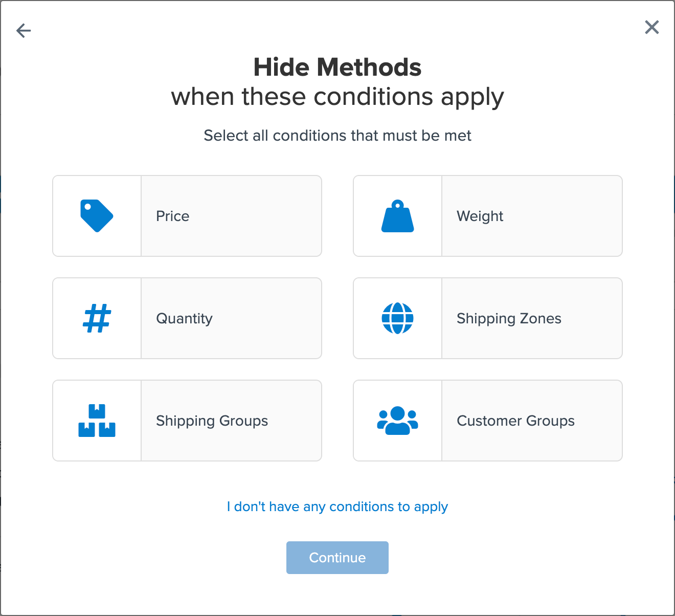Image resolution: width=675 pixels, height=616 pixels.
Task: Select the Price condition label
Action: (173, 216)
